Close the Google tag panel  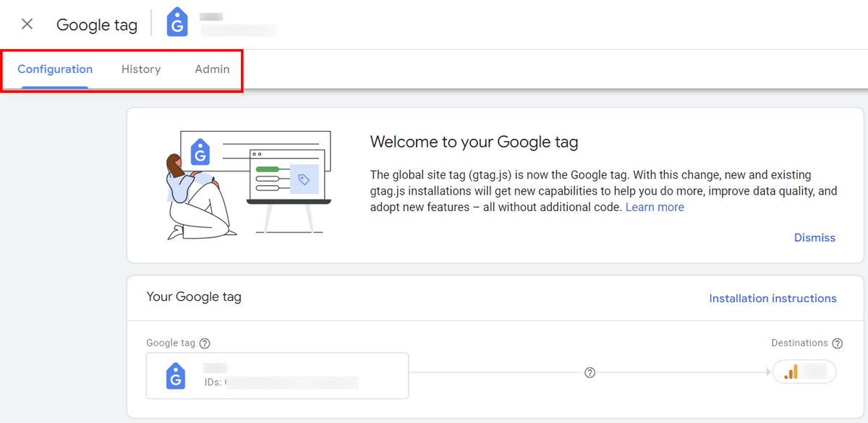(27, 24)
